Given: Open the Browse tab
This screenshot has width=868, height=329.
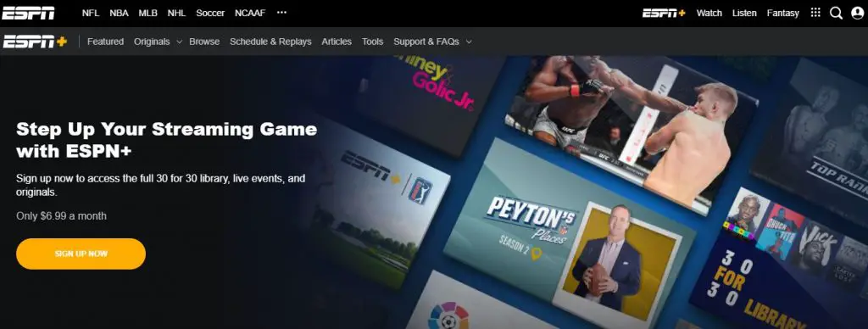Looking at the screenshot, I should pos(204,42).
